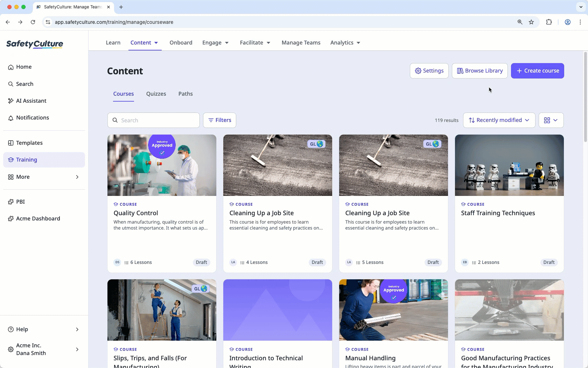Expand the Help menu
588x368 pixels.
coord(44,329)
